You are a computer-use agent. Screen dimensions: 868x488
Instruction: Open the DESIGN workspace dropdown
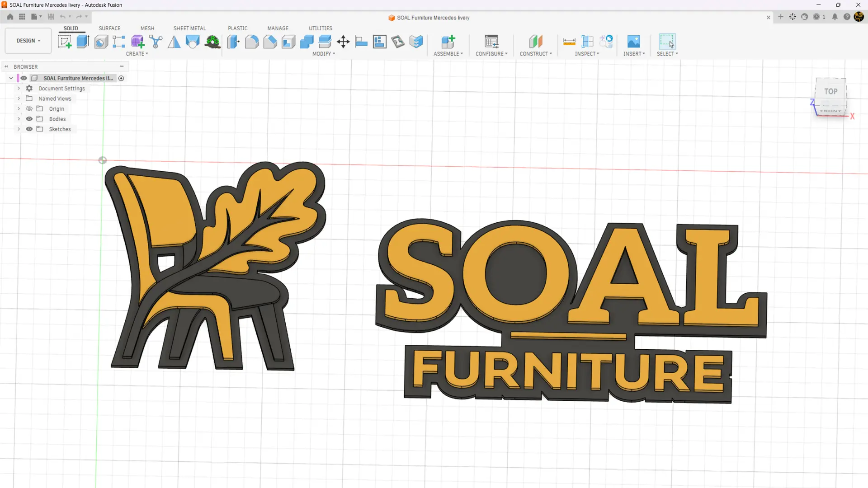pyautogui.click(x=28, y=41)
